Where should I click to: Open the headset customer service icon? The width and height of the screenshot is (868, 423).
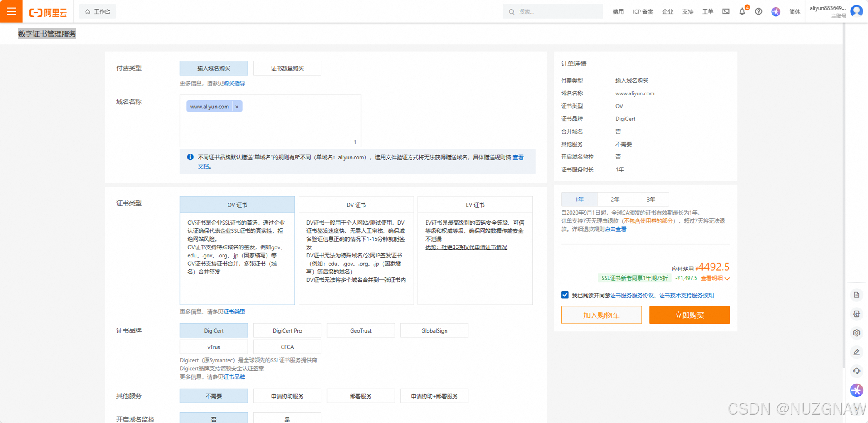(856, 371)
